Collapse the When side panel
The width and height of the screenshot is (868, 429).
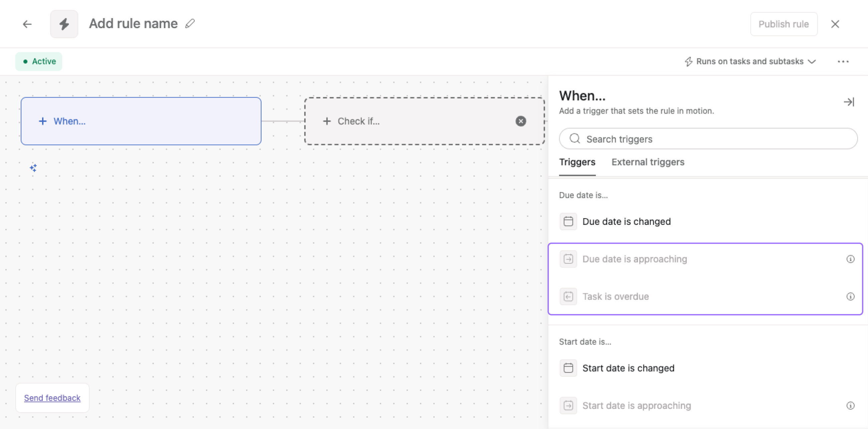click(x=848, y=102)
